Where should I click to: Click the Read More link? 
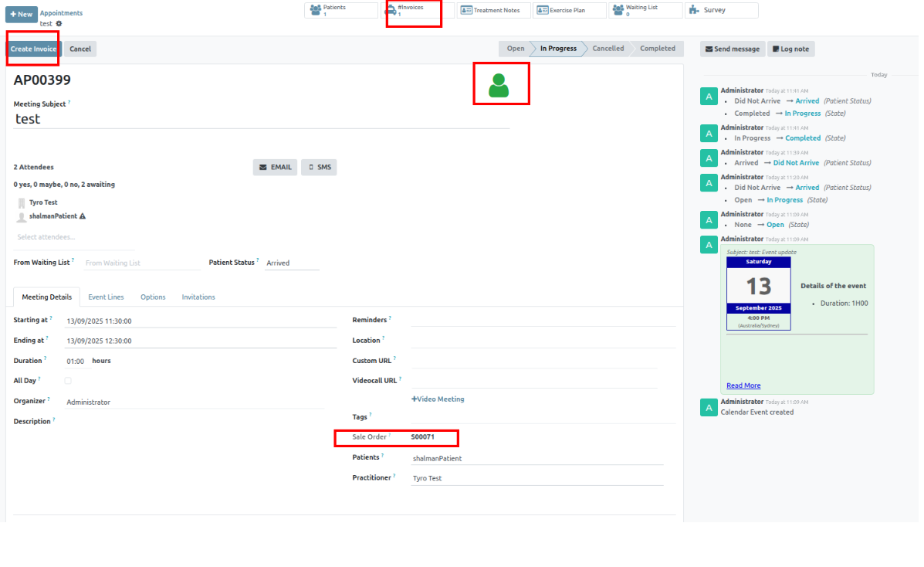click(x=743, y=385)
